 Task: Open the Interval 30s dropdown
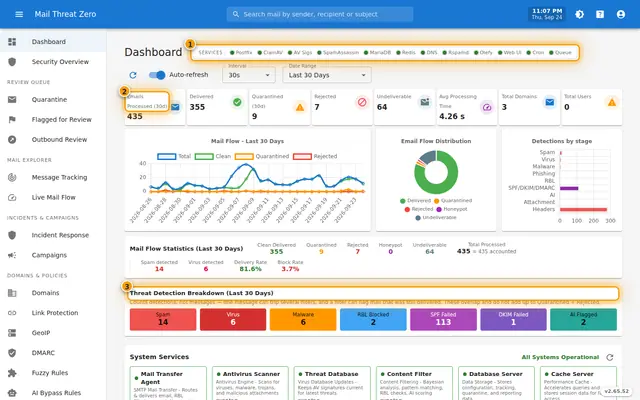pyautogui.click(x=249, y=75)
